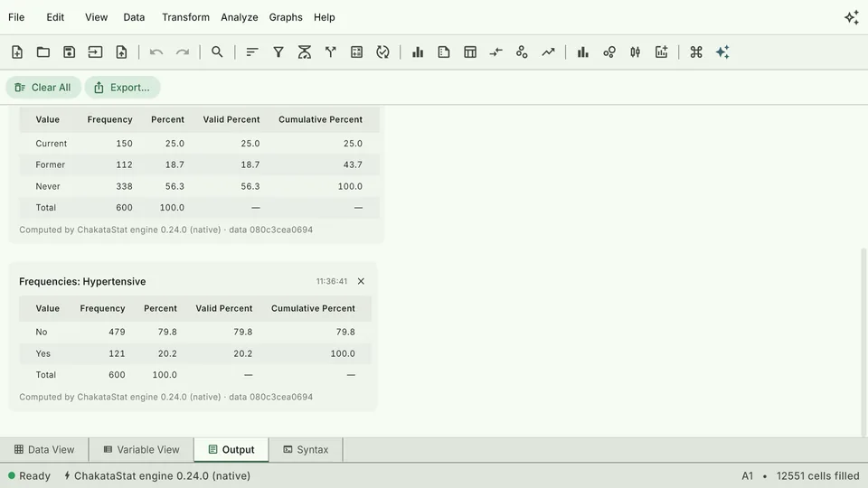Open the Transform menu
The image size is (868, 488).
[185, 17]
